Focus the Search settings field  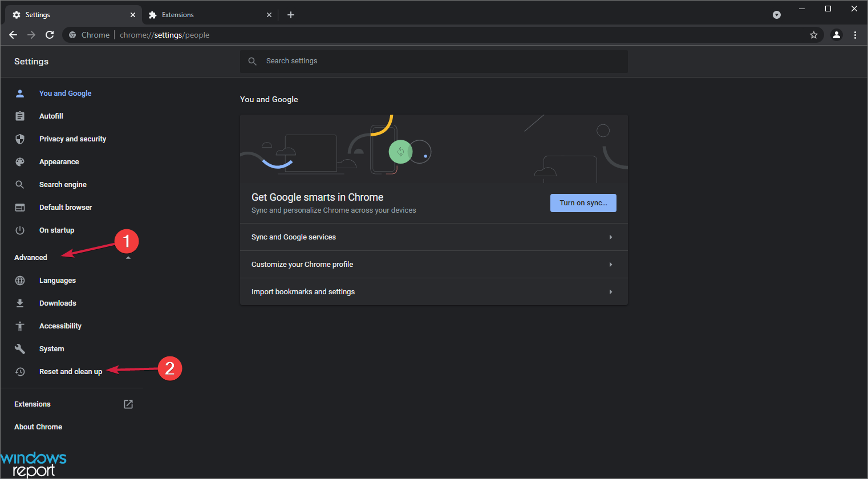(434, 61)
